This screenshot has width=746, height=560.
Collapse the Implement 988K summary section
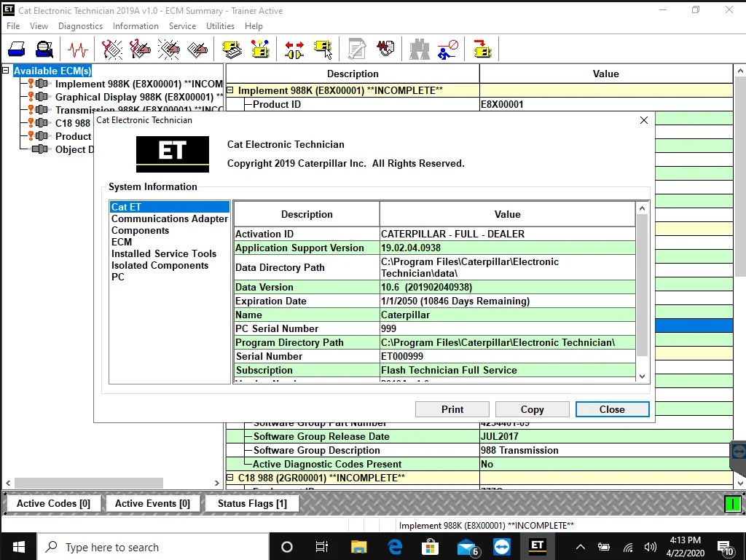click(230, 90)
